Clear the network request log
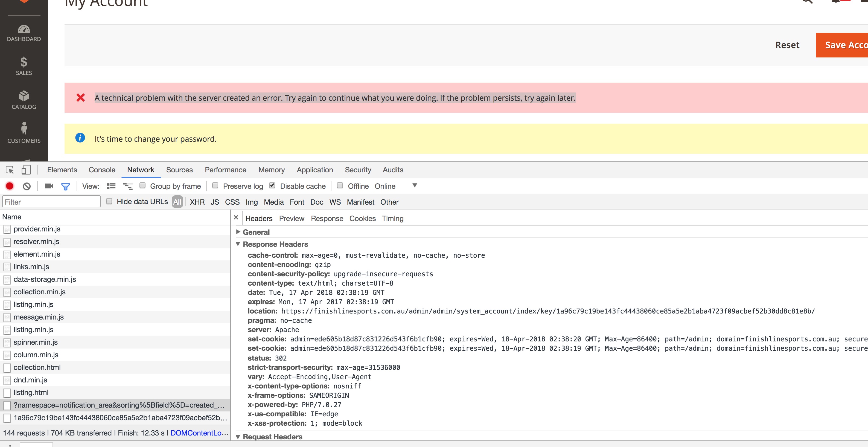Viewport: 868px width, 447px height. (27, 186)
